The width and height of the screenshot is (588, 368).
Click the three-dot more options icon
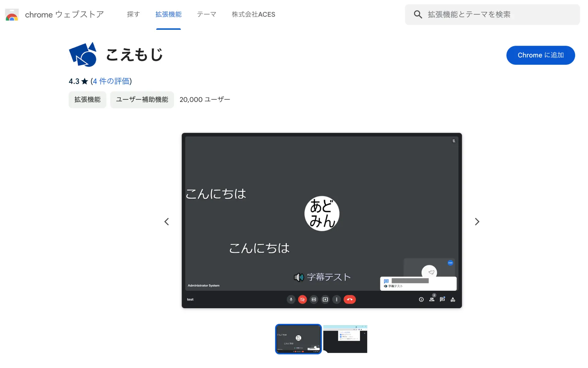click(x=337, y=299)
